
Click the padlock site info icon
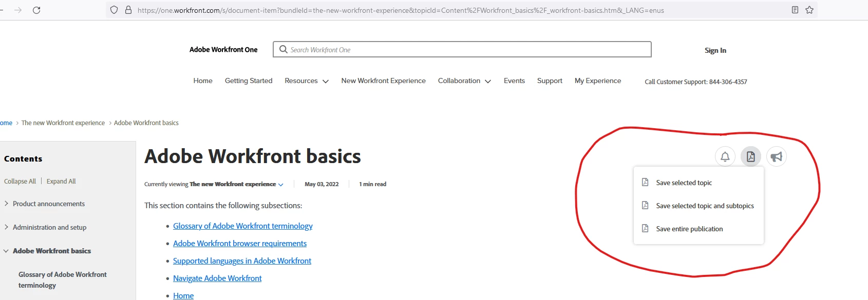click(128, 10)
